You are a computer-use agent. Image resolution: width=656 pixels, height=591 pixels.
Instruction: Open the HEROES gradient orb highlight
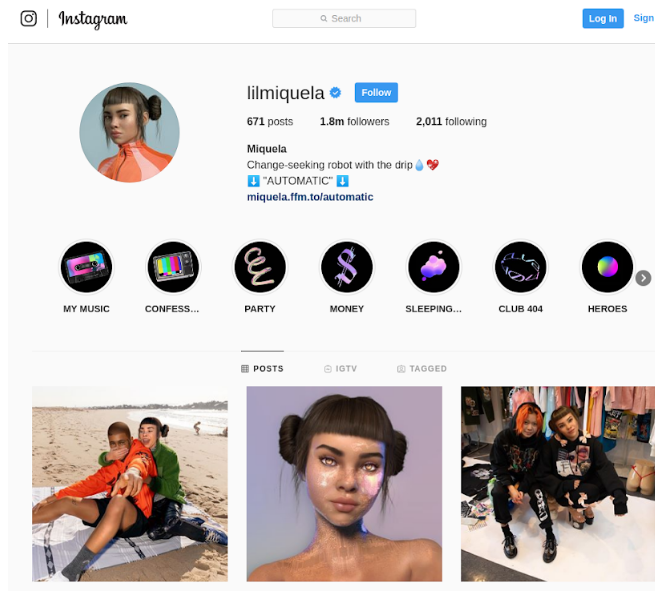click(607, 267)
